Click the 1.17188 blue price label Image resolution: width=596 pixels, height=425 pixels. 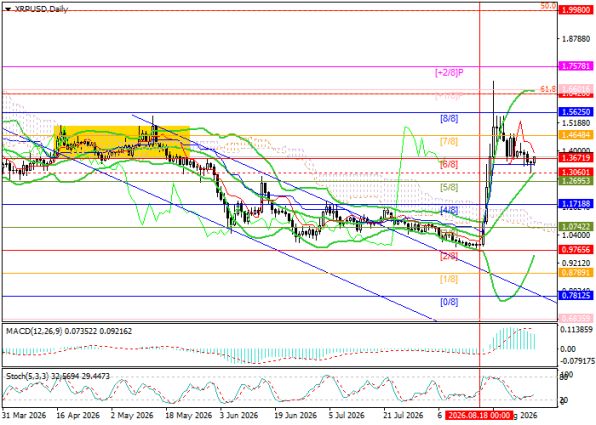[x=575, y=204]
